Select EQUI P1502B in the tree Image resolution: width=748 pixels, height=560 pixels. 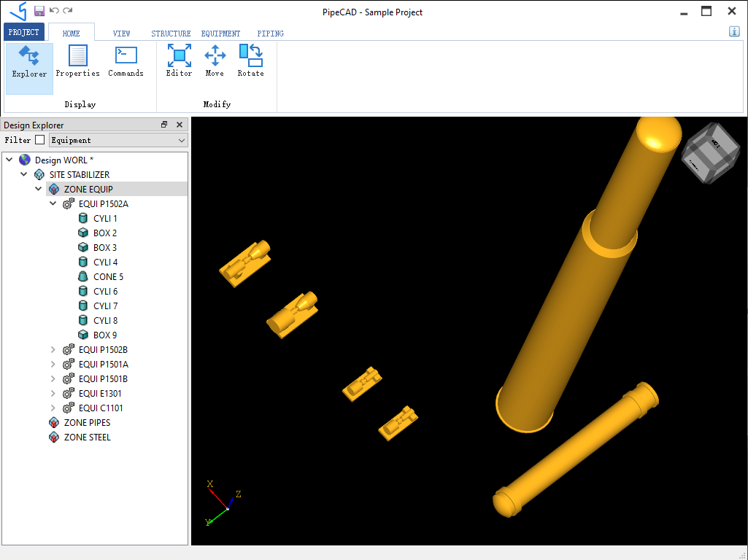(103, 350)
